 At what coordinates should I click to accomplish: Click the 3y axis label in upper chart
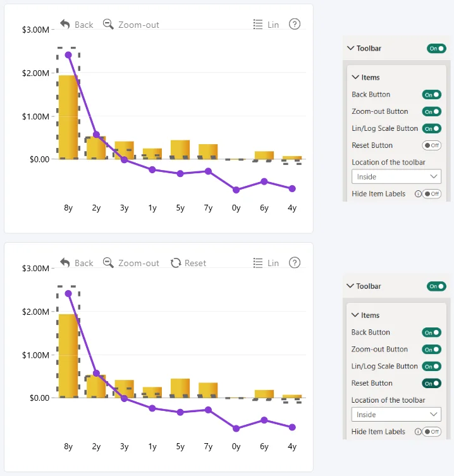click(124, 208)
